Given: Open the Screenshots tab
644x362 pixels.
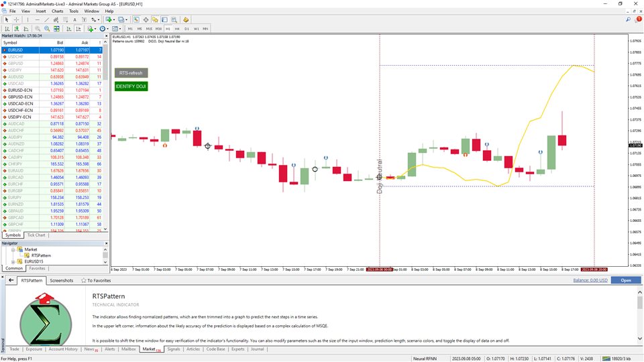Looking at the screenshot, I should (x=62, y=280).
